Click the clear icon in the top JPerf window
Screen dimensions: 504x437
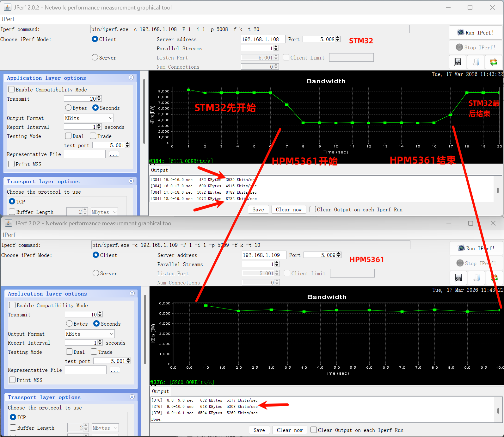click(476, 62)
